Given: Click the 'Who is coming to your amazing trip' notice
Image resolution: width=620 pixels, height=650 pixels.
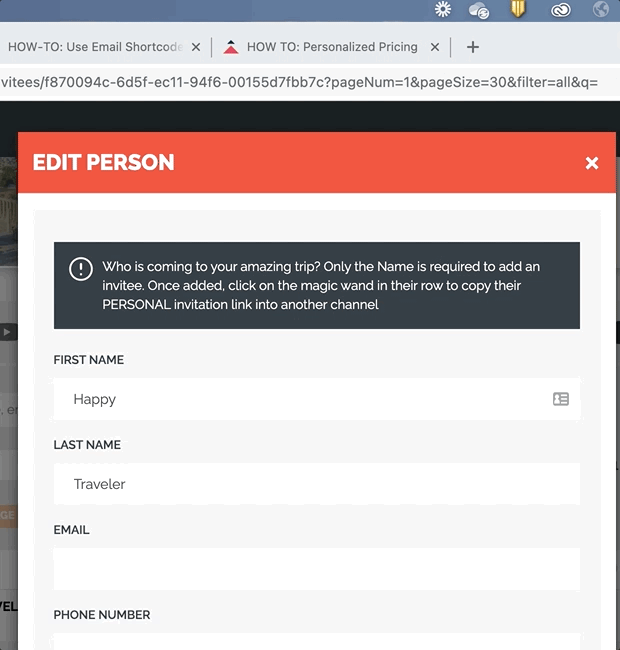Looking at the screenshot, I should point(317,286).
